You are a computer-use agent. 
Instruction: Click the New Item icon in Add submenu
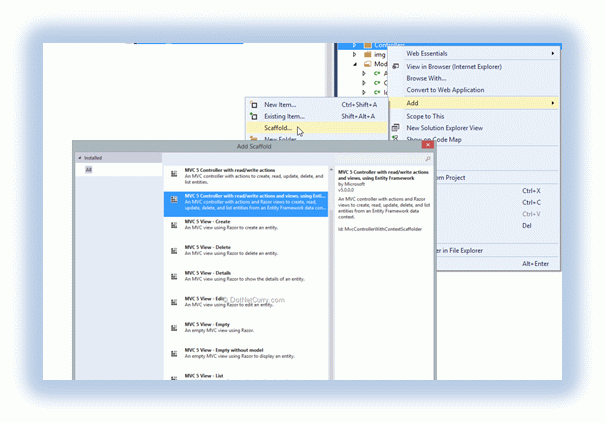(x=253, y=105)
